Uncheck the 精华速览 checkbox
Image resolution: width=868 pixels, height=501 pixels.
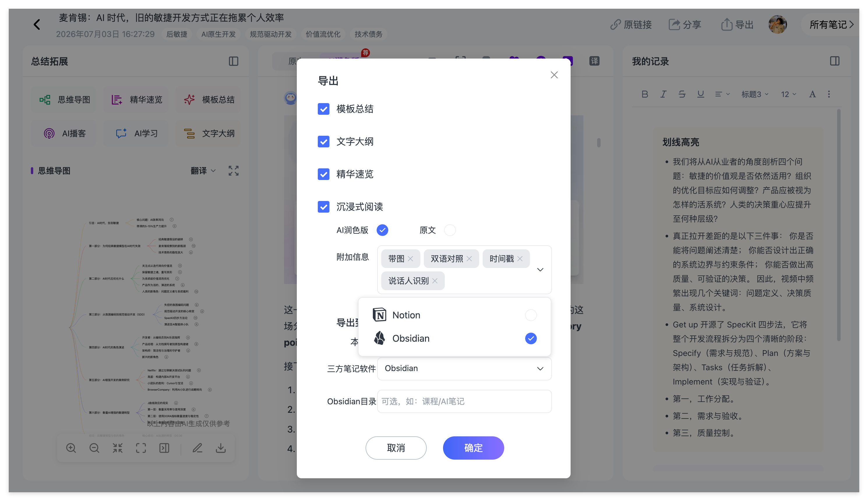[323, 174]
